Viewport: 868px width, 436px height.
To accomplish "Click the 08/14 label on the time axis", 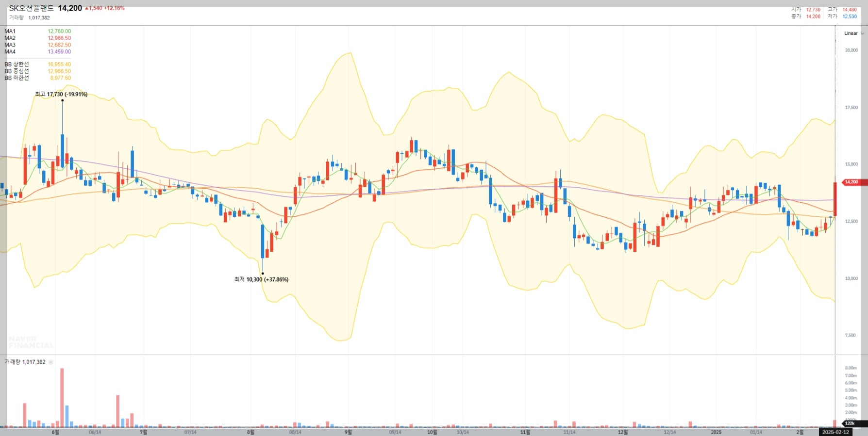I will click(295, 432).
